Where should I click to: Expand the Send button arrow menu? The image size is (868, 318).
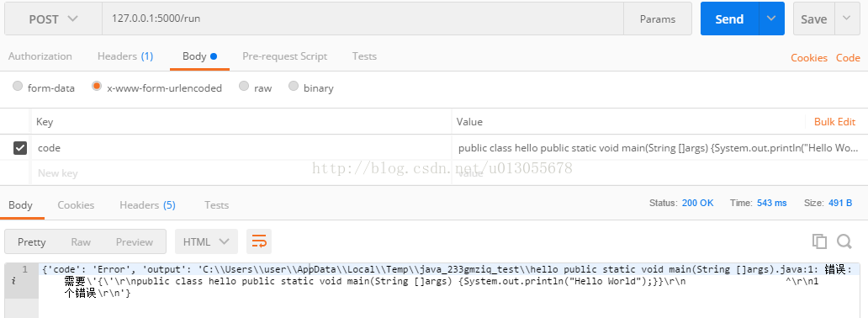coord(771,19)
